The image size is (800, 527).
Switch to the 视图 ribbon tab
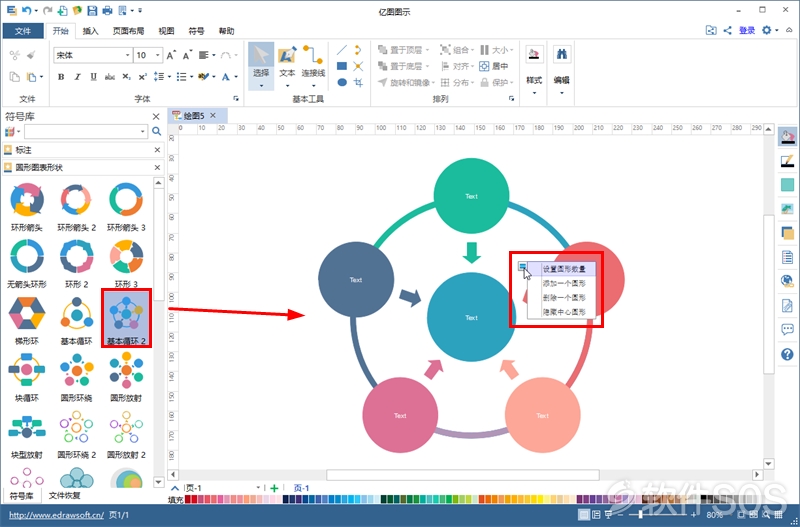click(x=166, y=31)
